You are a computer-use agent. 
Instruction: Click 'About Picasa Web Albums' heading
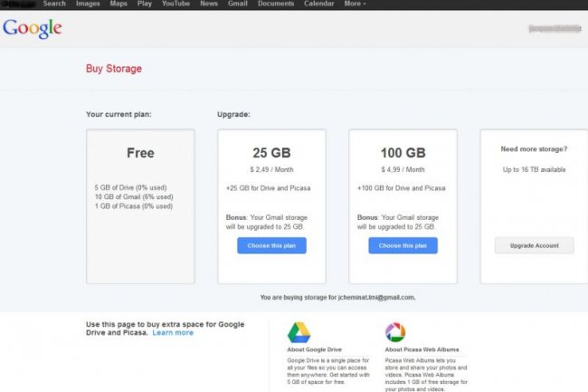tap(422, 349)
